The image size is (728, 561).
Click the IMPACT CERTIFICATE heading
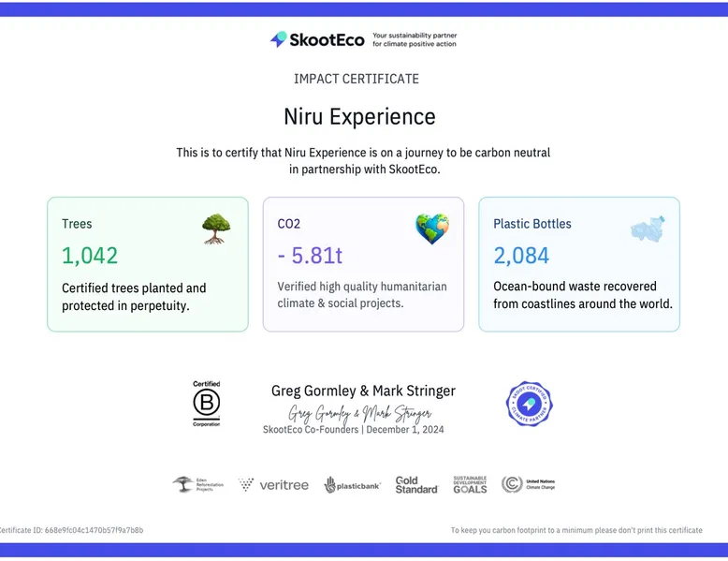tap(357, 79)
